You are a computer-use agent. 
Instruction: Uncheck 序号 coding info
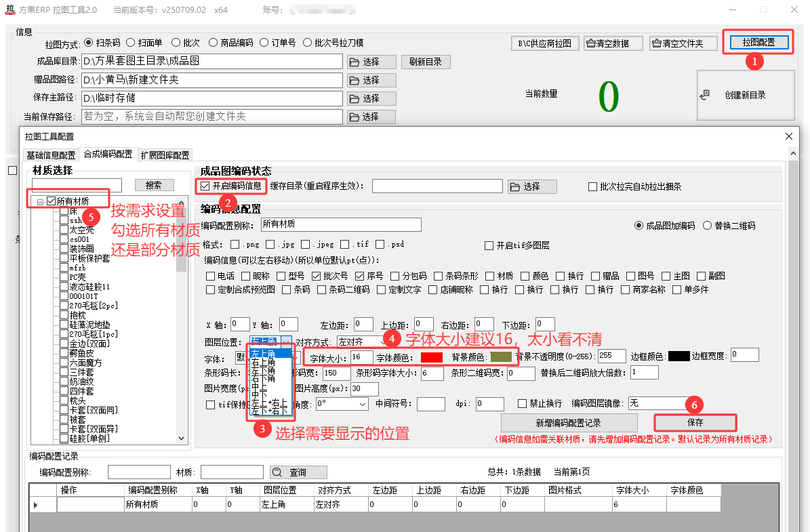coord(360,277)
